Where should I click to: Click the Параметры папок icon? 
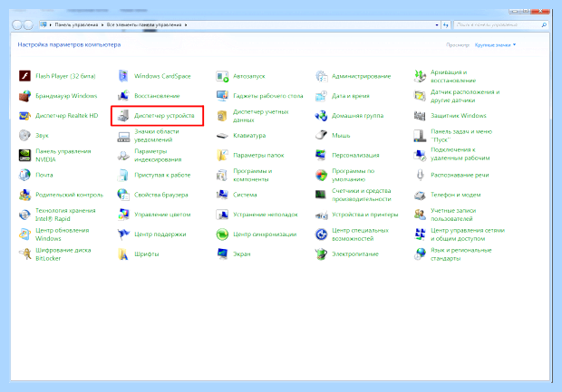pyautogui.click(x=222, y=155)
